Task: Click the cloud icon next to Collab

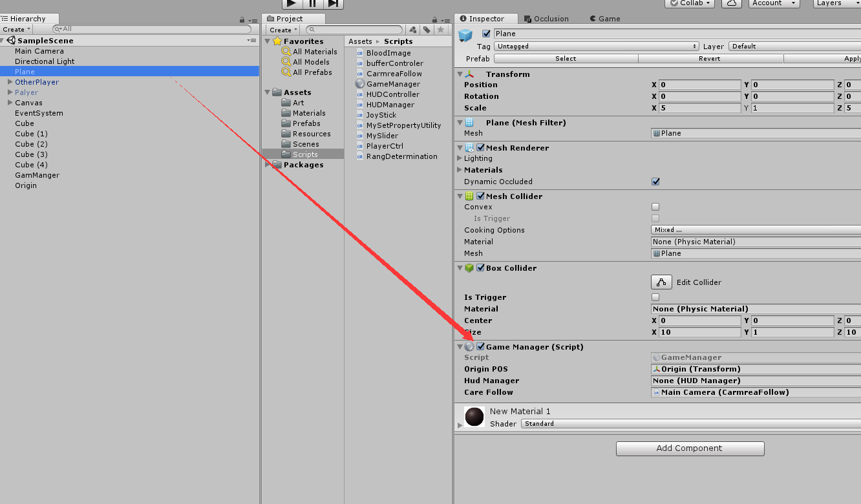Action: (730, 3)
